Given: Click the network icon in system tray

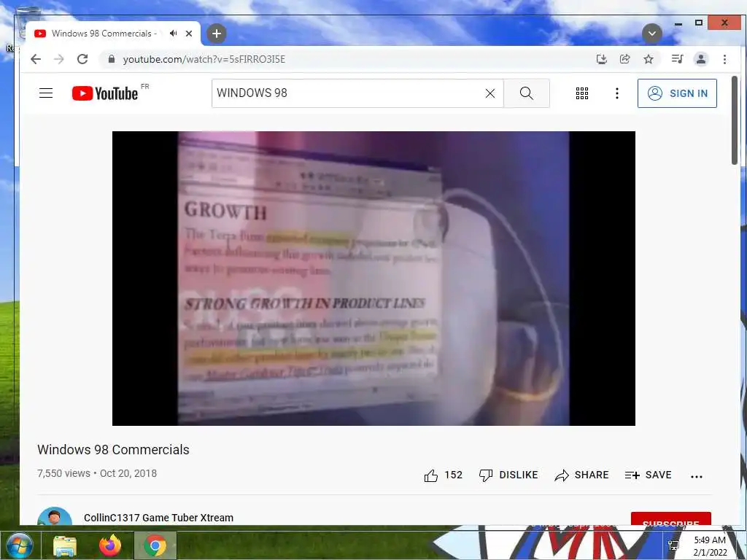Looking at the screenshot, I should [673, 545].
